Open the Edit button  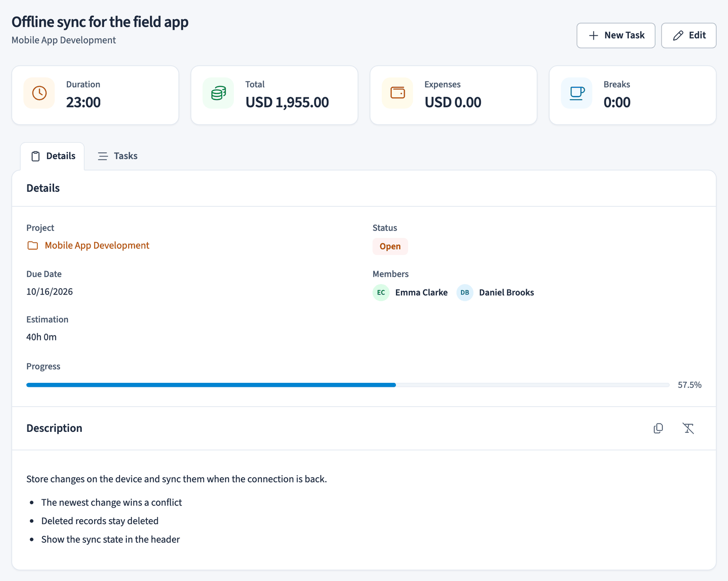(x=688, y=35)
